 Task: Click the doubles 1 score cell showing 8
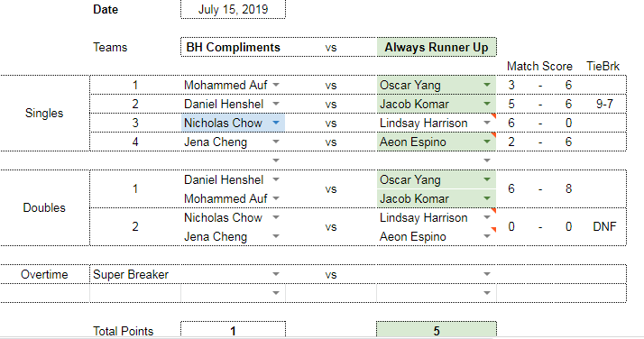coord(568,188)
